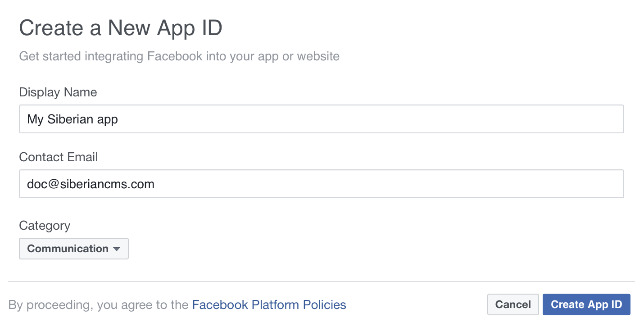Click the "My Siberian app" text
Screen dimensions: 644x327
pyautogui.click(x=73, y=119)
